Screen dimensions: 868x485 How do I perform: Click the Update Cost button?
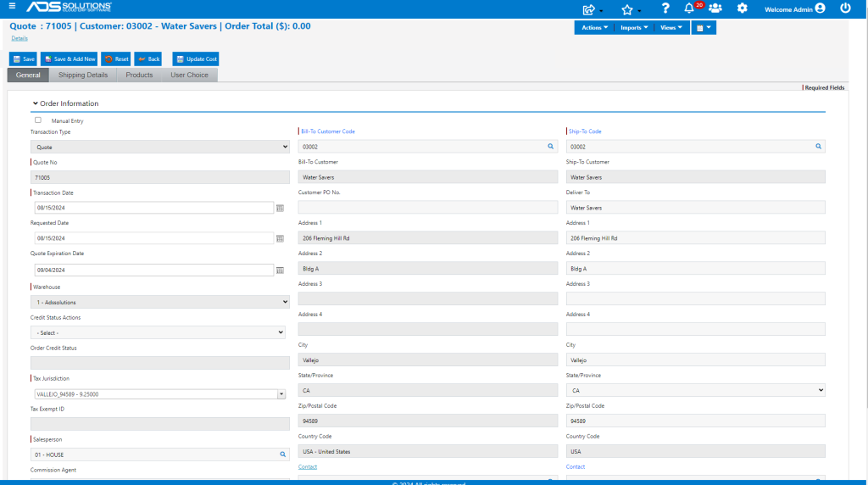pos(196,59)
